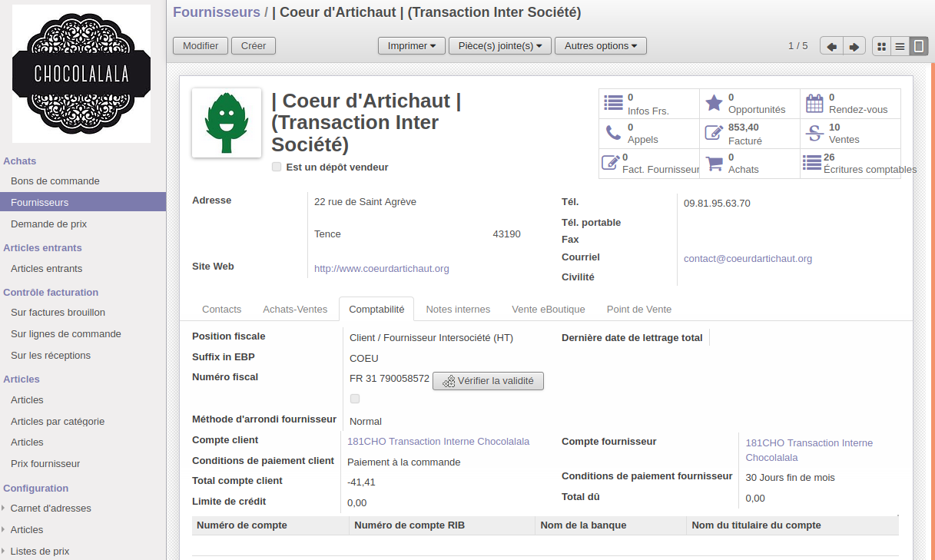Toggle checkbox below Numéro fiscal
Screen dimensions: 935x560
tap(355, 399)
